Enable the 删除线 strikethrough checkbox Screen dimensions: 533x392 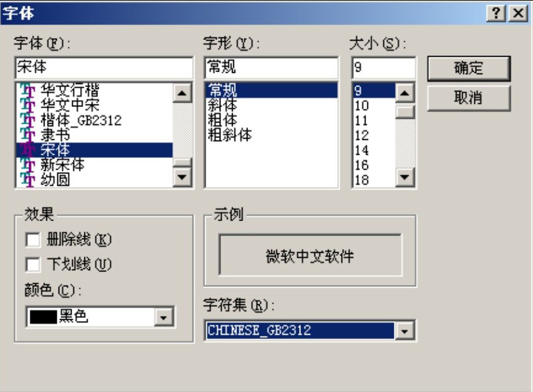coord(33,240)
